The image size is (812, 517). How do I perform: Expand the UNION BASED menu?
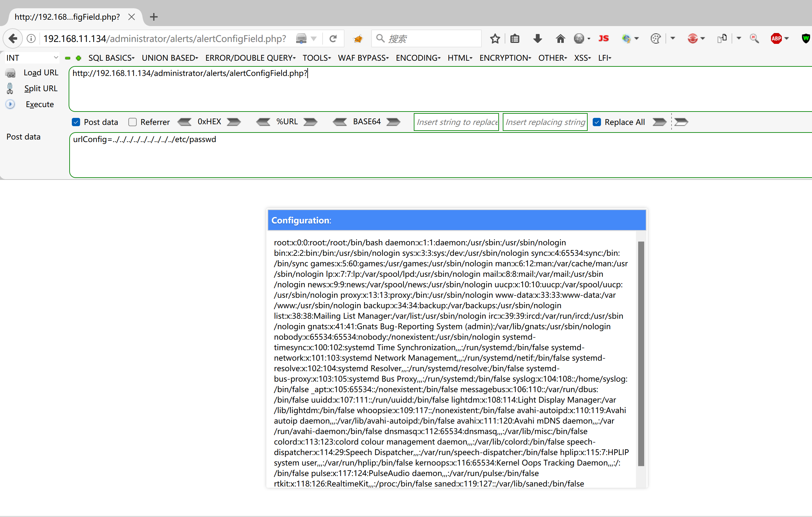(170, 58)
